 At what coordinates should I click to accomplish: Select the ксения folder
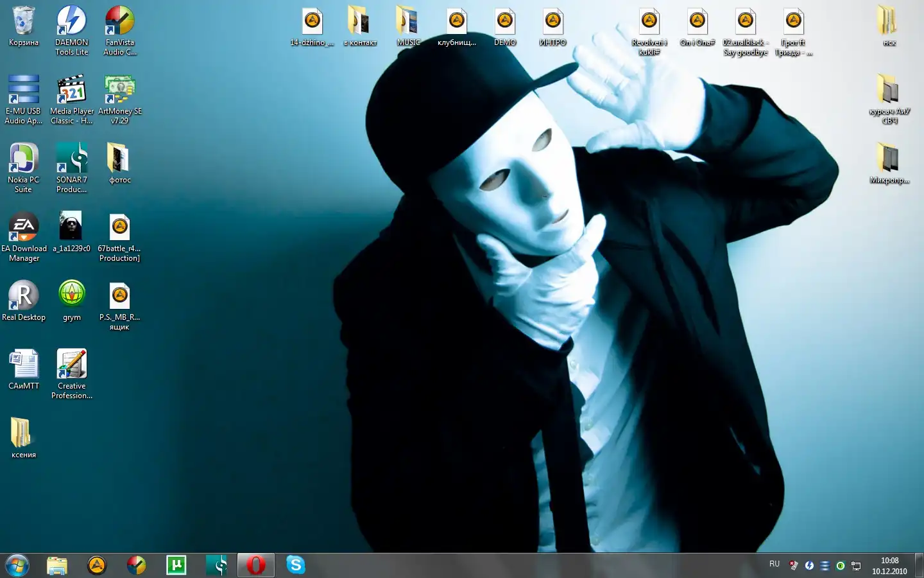[24, 435]
